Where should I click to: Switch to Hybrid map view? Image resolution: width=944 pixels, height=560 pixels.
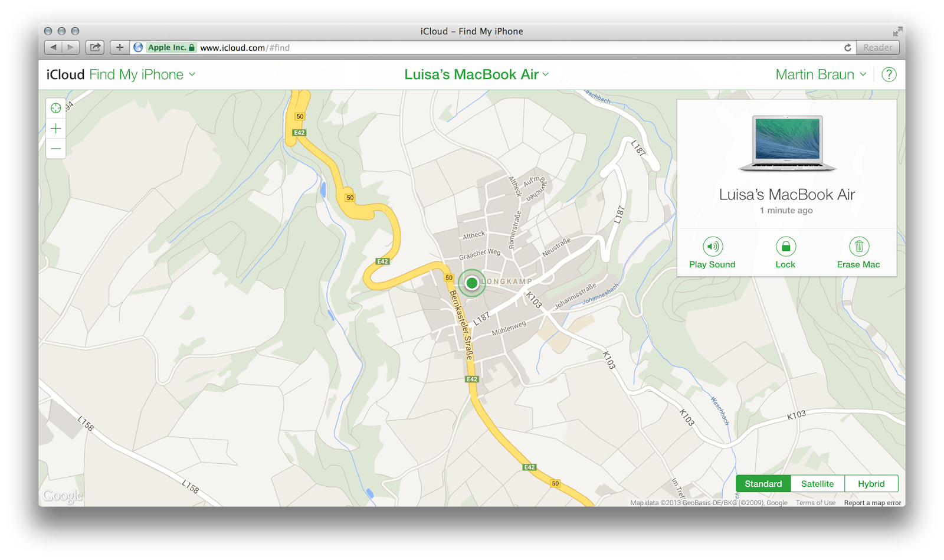(871, 484)
